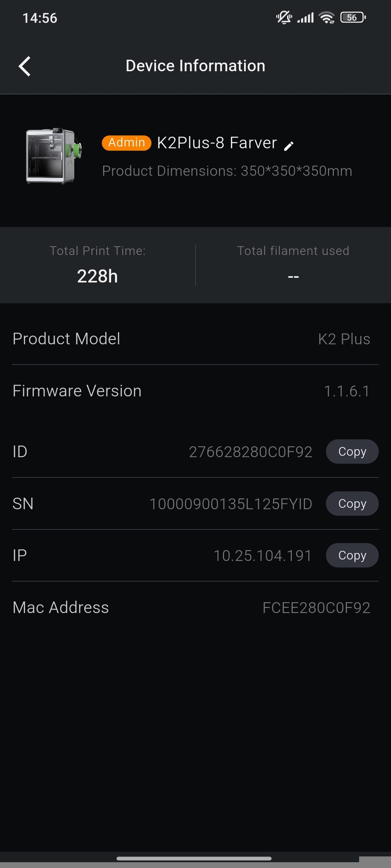Image resolution: width=391 pixels, height=868 pixels.
Task: Tap the pencil icon to rename printer
Action: coord(288,146)
